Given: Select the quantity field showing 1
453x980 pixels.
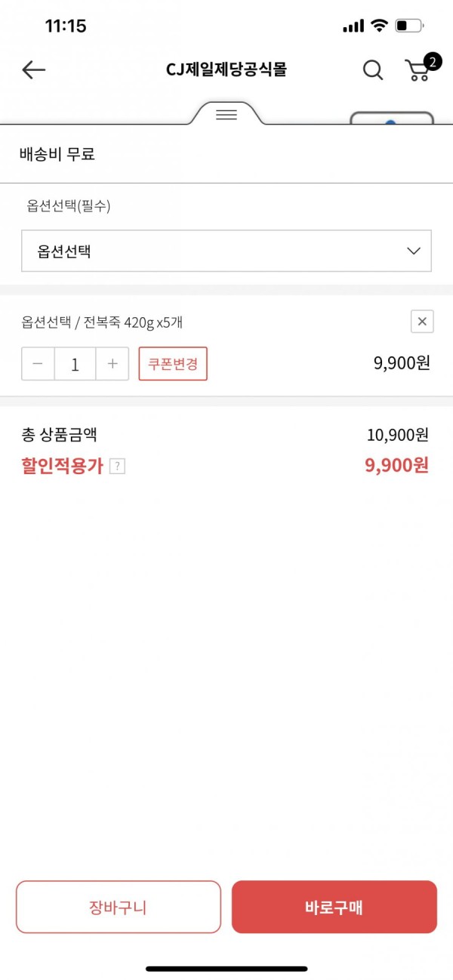Looking at the screenshot, I should point(75,364).
